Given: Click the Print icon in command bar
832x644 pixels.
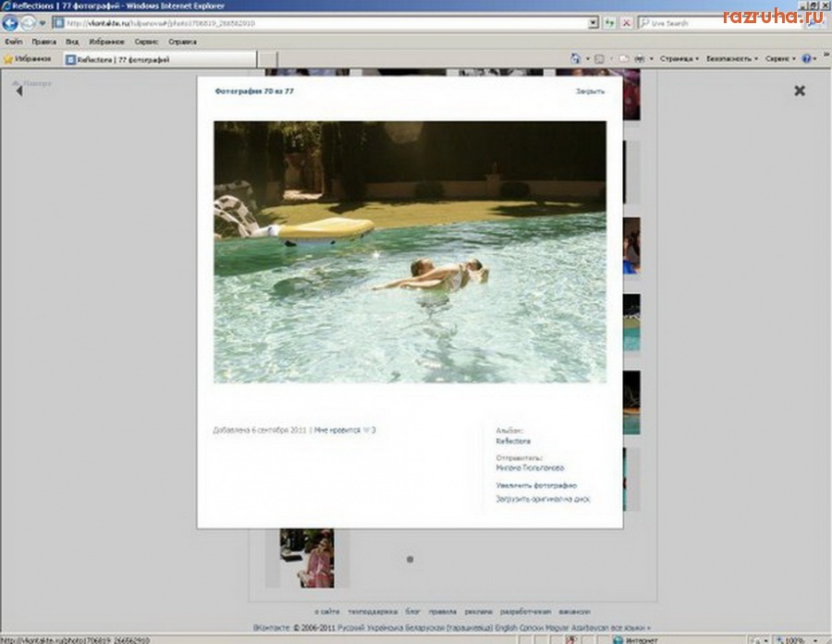Looking at the screenshot, I should [x=639, y=58].
